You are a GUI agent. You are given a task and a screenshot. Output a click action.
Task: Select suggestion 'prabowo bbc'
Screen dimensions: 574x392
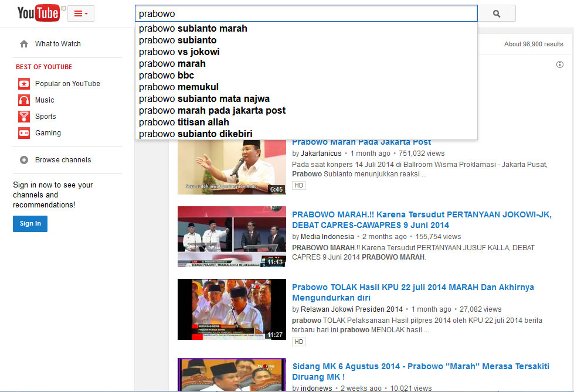pyautogui.click(x=306, y=76)
